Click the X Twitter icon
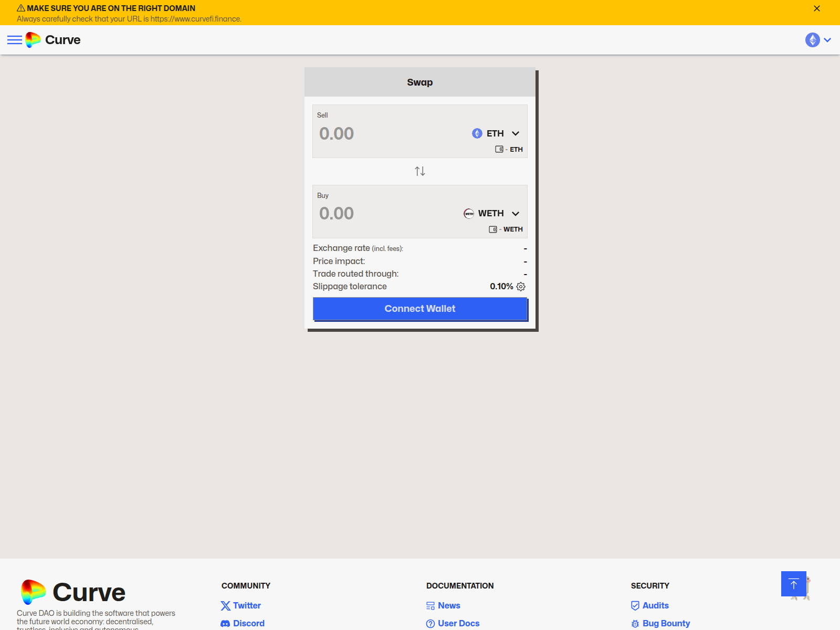 tap(226, 606)
